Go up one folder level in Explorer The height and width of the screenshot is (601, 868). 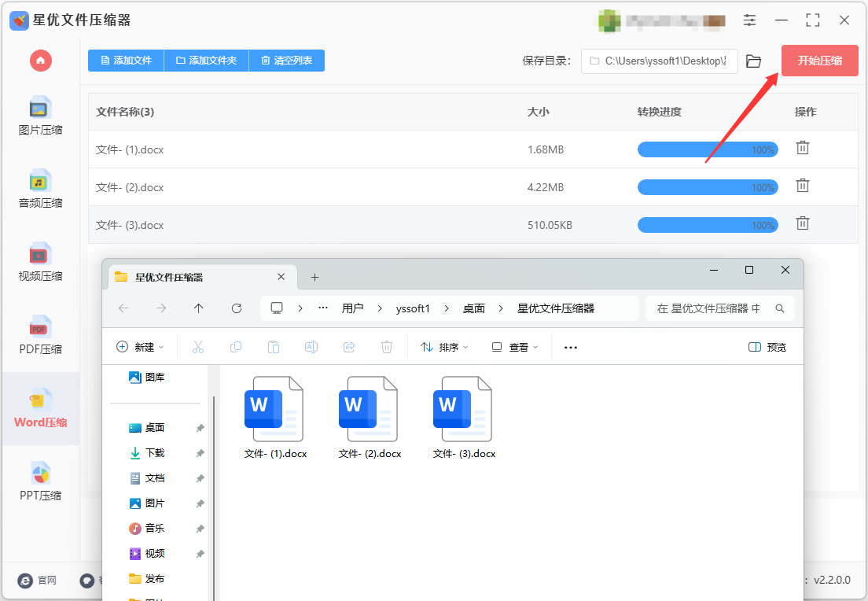199,308
